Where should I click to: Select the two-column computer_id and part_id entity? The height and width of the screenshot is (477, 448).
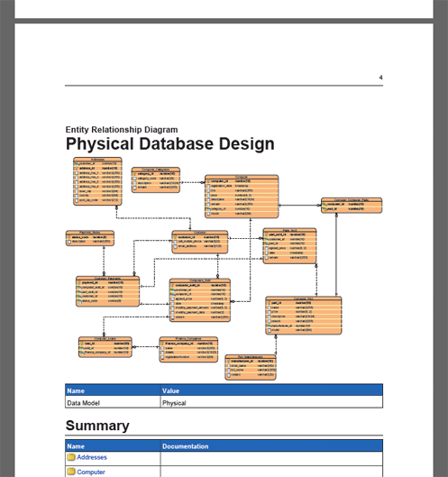pos(352,206)
